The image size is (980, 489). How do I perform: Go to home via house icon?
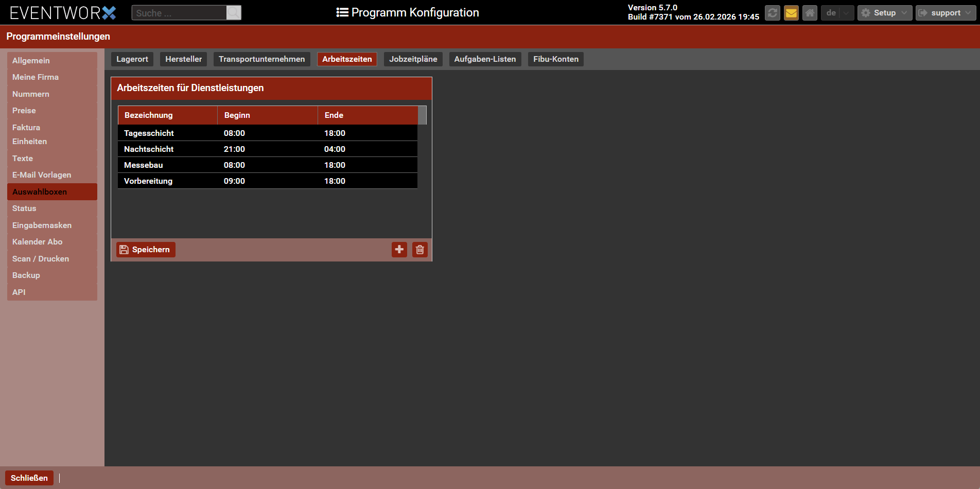click(810, 13)
